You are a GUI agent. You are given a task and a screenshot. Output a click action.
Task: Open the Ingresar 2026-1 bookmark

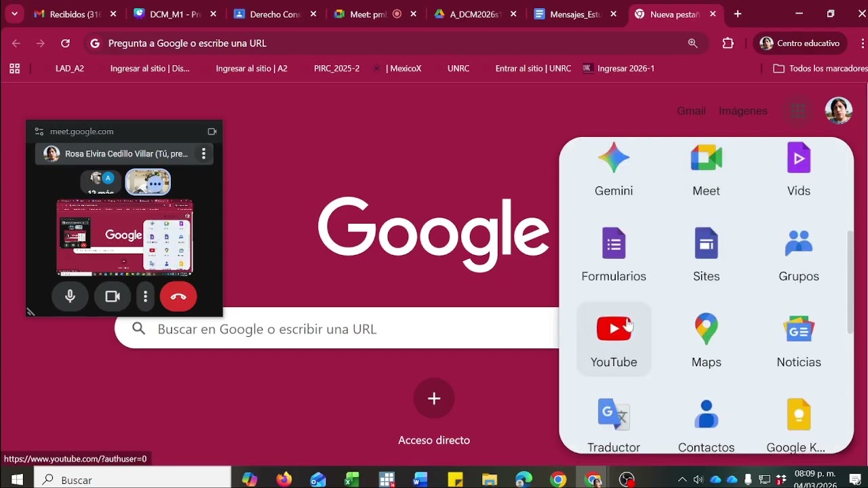pos(618,68)
